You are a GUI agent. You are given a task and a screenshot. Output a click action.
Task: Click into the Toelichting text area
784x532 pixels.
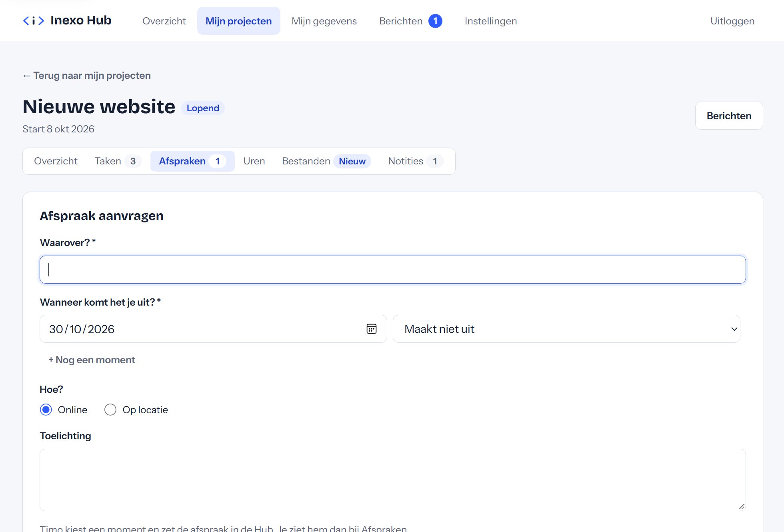click(x=392, y=480)
